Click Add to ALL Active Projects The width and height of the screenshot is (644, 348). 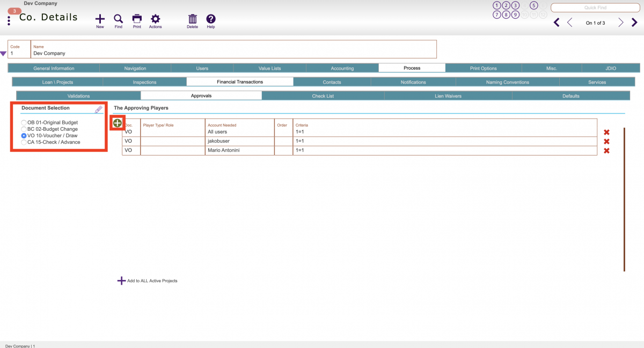148,280
